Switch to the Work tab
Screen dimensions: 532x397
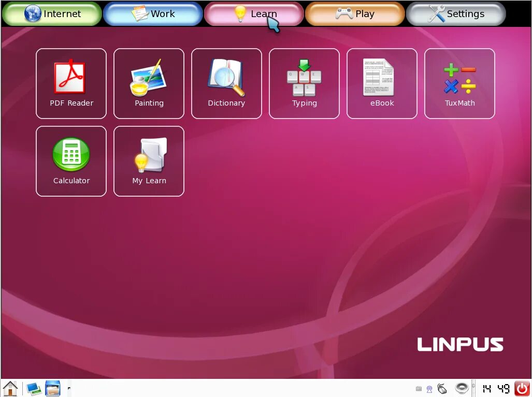point(153,13)
